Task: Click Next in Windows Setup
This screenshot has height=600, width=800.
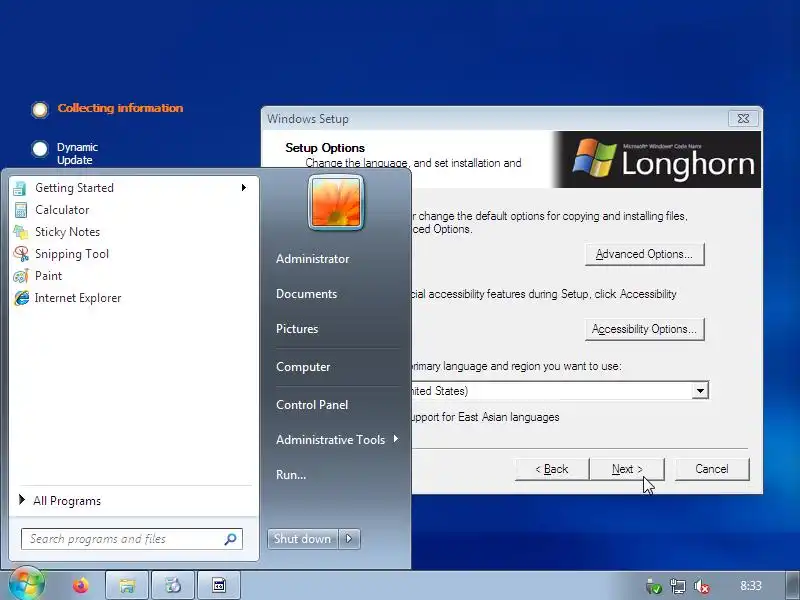Action: point(627,469)
